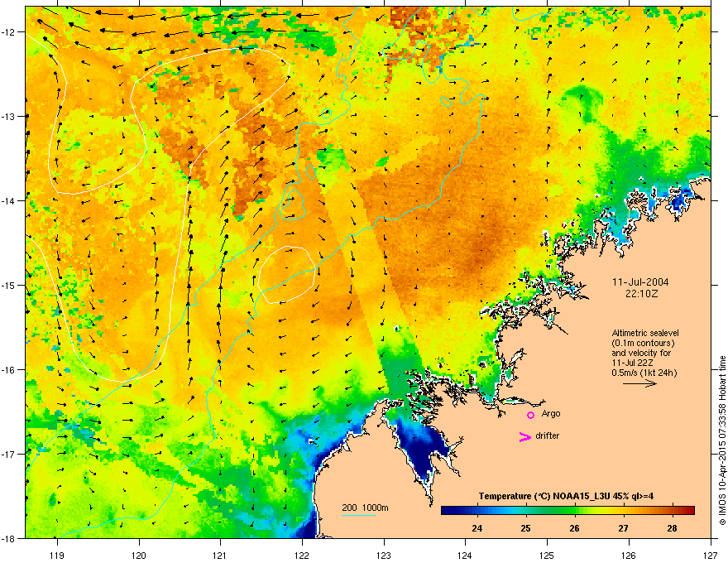The height and width of the screenshot is (563, 728).
Task: Click the latitude axis label -16
Action: point(9,369)
